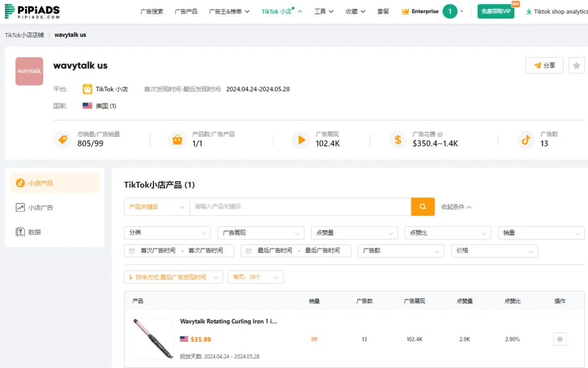Expand the 收藏 menu
The image size is (588, 368).
[x=355, y=11]
